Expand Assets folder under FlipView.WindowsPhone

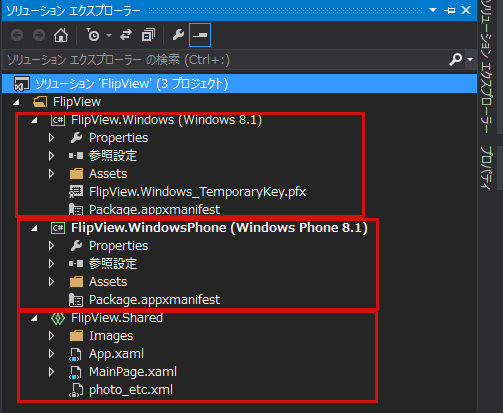pyautogui.click(x=51, y=282)
